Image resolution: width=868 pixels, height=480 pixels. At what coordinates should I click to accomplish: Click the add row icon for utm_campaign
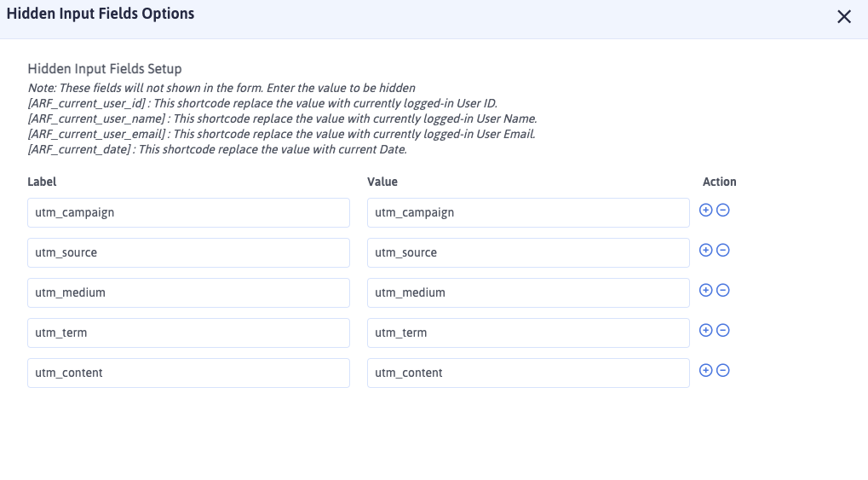[705, 210]
